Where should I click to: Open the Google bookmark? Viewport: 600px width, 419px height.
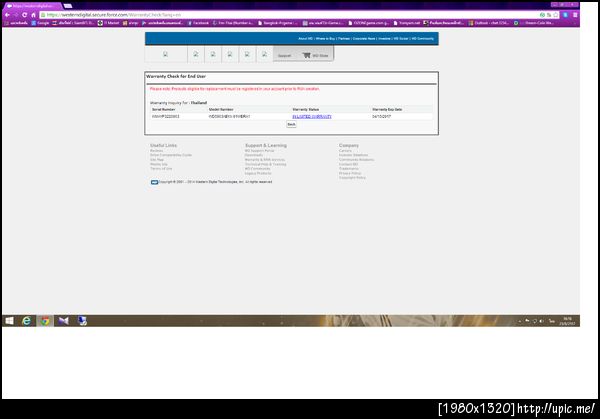click(x=40, y=23)
